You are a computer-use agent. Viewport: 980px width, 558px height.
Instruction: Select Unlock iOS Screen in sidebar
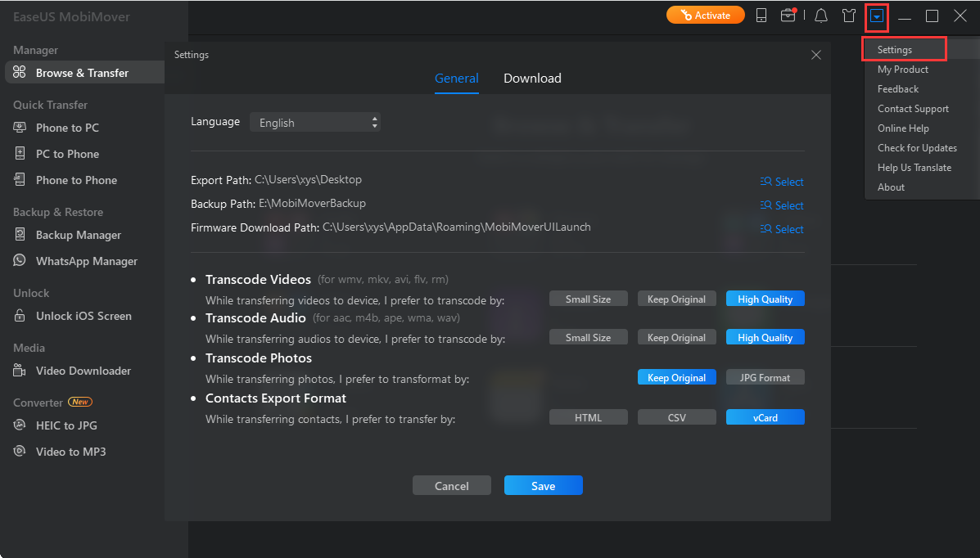click(x=83, y=316)
